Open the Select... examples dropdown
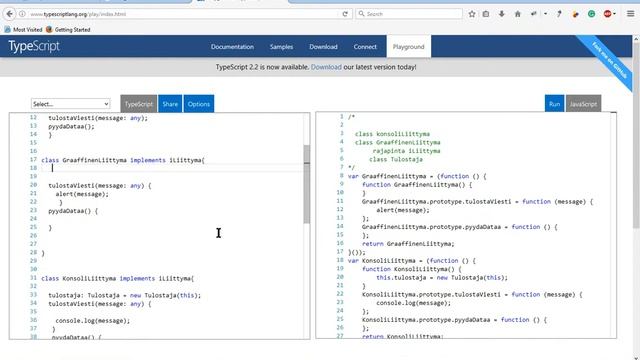 [70, 104]
